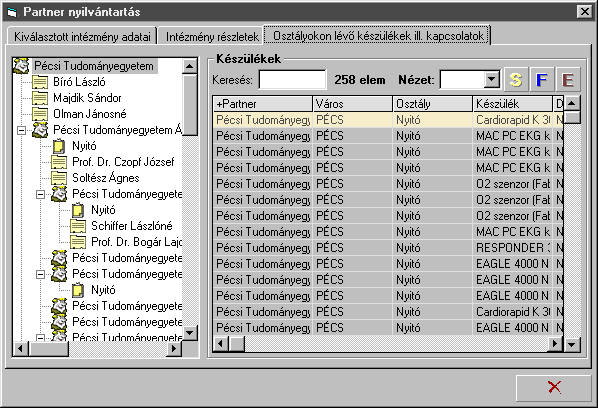Click the first EAGLE 4000 N cell
This screenshot has height=408, width=598.
(513, 264)
